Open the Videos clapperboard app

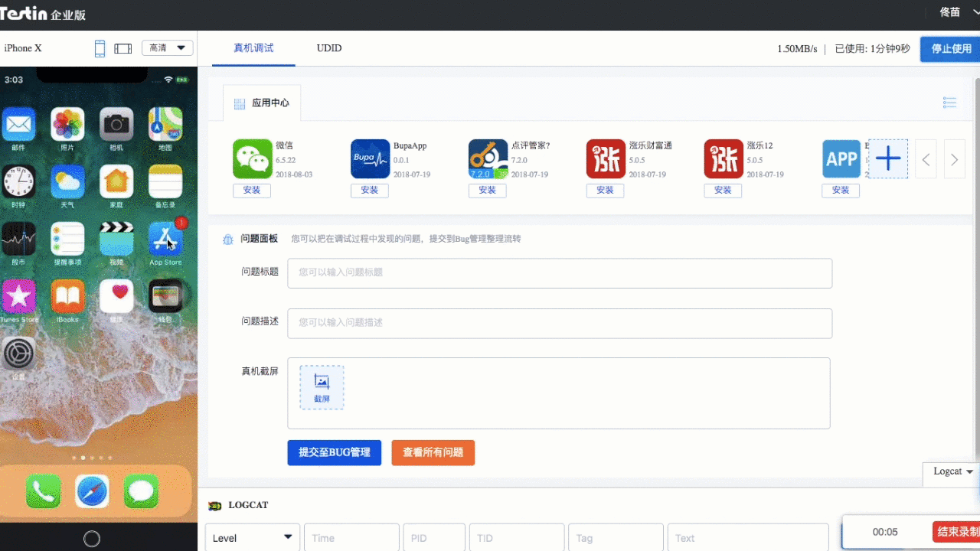coord(116,239)
